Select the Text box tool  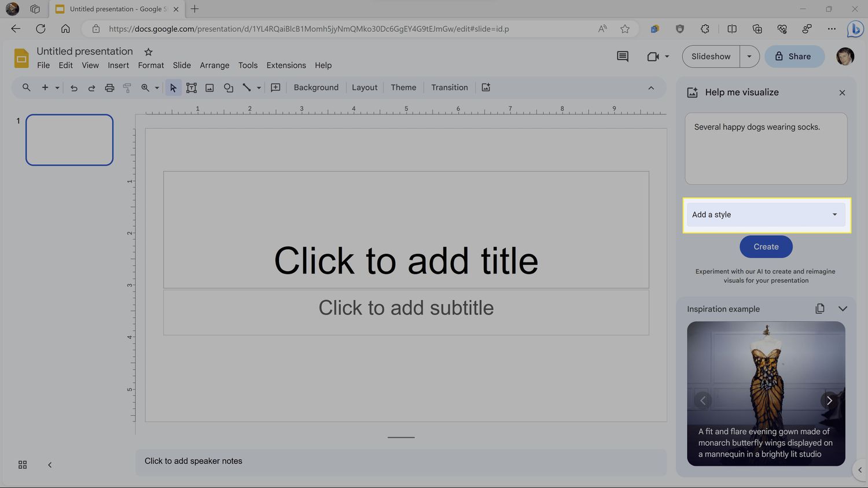[192, 88]
